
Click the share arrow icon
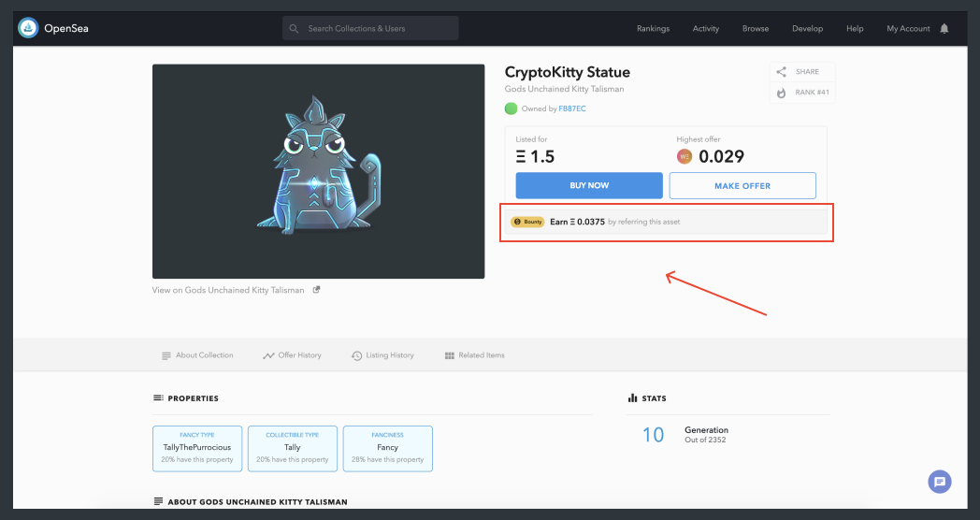click(x=781, y=72)
